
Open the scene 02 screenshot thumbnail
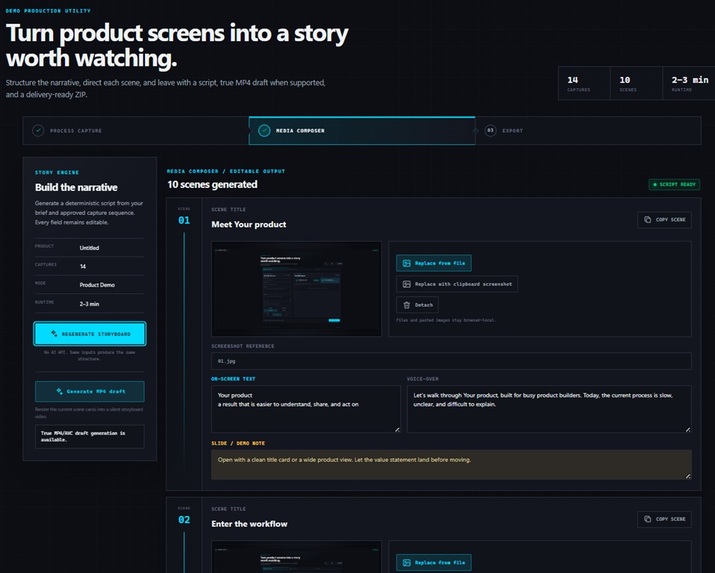296,557
